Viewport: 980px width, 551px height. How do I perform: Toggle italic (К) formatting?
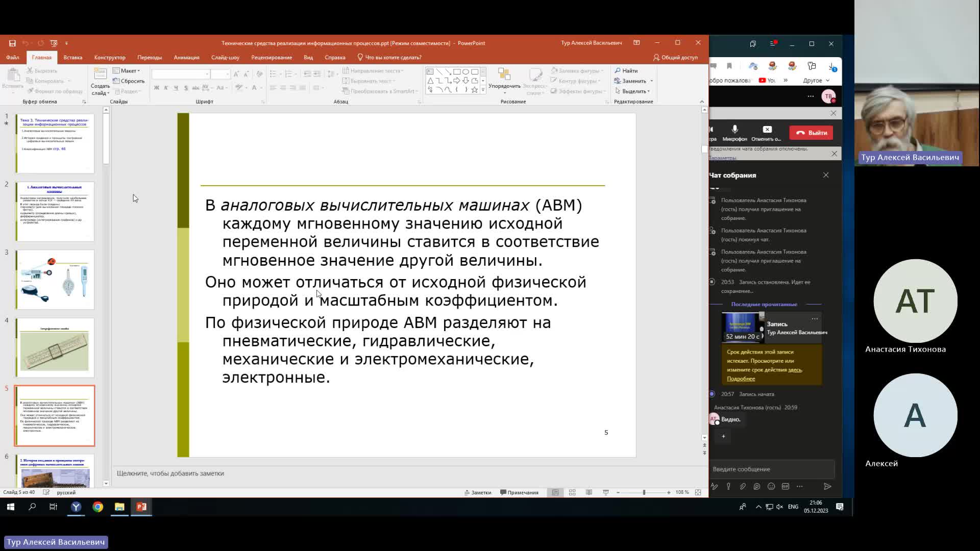(x=166, y=88)
